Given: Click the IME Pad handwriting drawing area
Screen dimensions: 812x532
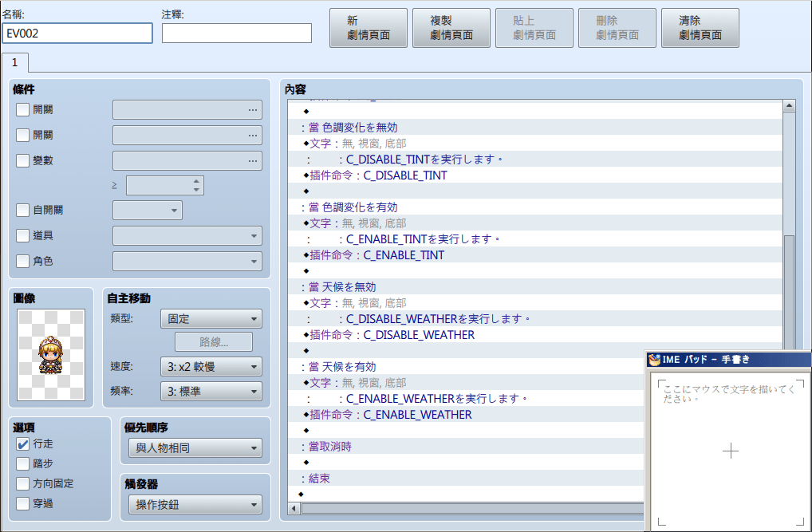Looking at the screenshot, I should 730,451.
